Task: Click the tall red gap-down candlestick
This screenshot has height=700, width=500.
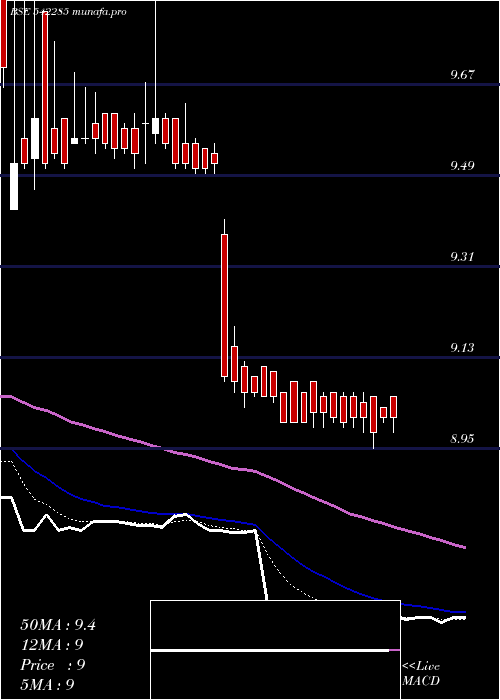Action: [x=224, y=305]
